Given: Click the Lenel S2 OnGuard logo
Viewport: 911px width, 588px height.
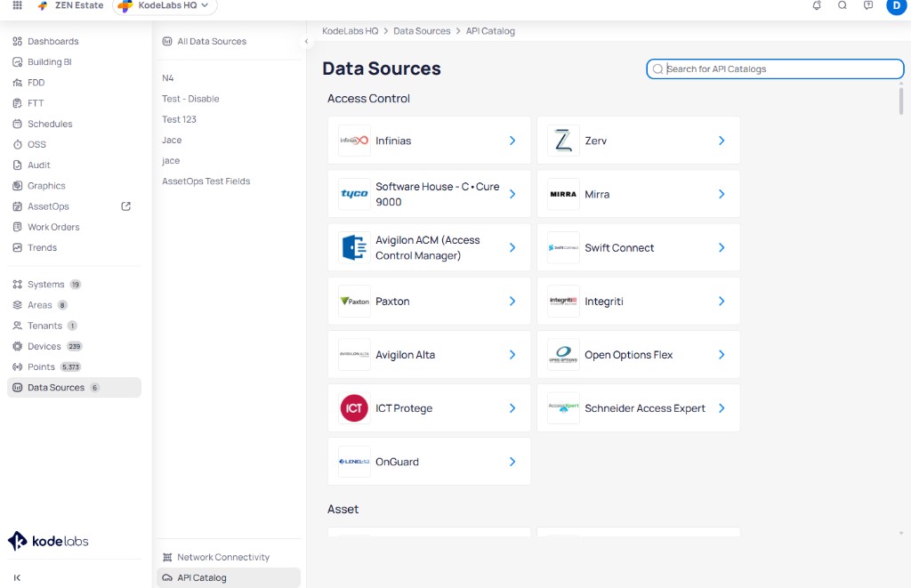Looking at the screenshot, I should [354, 462].
